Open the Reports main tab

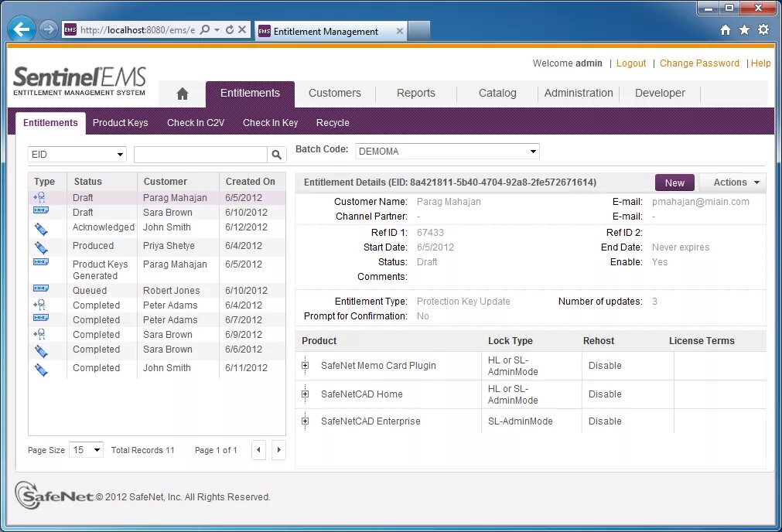(416, 94)
